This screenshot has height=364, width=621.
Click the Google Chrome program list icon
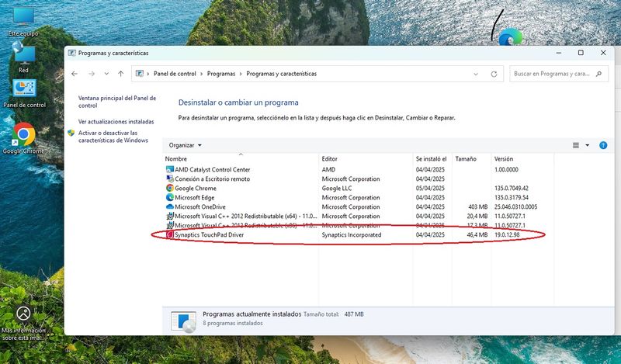click(x=170, y=188)
